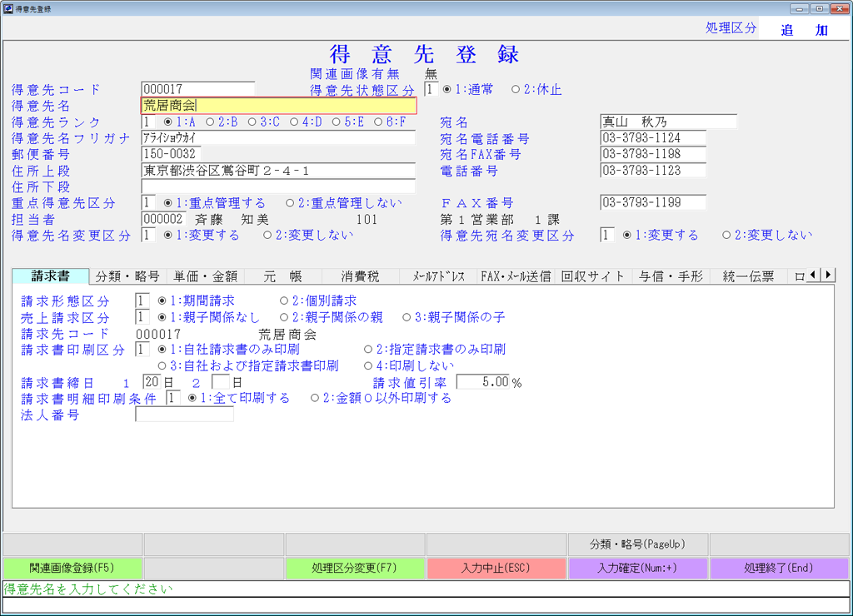The height and width of the screenshot is (616, 853).
Task: Select 3:自社および指定請求書印刷 radio
Action: [248, 365]
